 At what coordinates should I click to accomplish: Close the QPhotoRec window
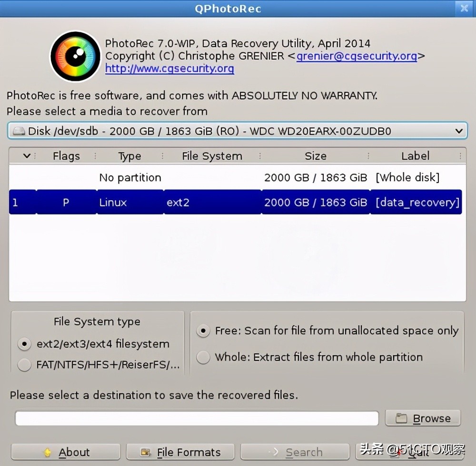pos(464,8)
